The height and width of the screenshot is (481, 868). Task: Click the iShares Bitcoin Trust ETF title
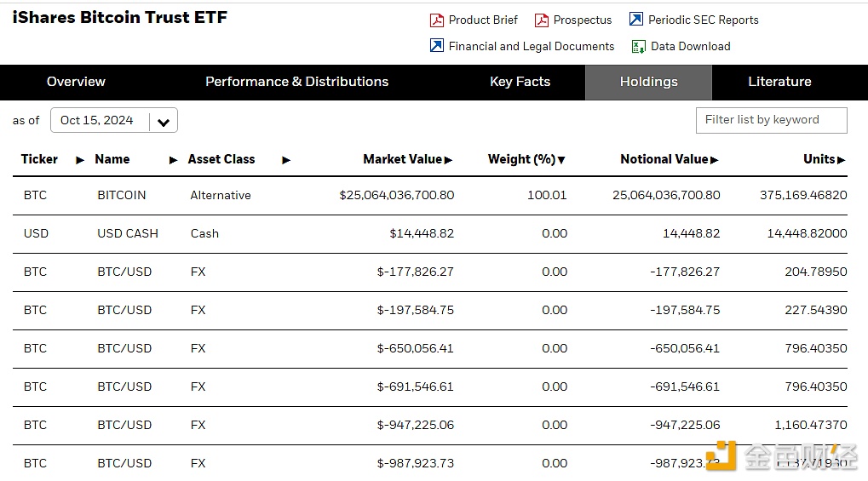[x=119, y=17]
